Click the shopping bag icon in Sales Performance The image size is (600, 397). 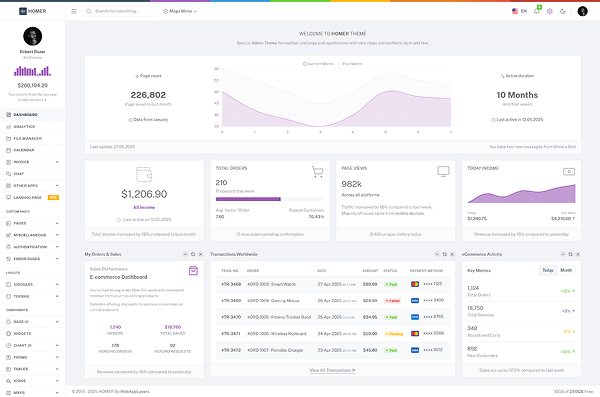(x=193, y=271)
